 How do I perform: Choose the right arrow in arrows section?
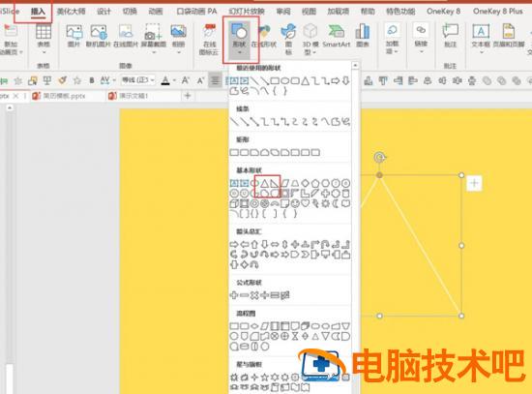[x=234, y=244]
